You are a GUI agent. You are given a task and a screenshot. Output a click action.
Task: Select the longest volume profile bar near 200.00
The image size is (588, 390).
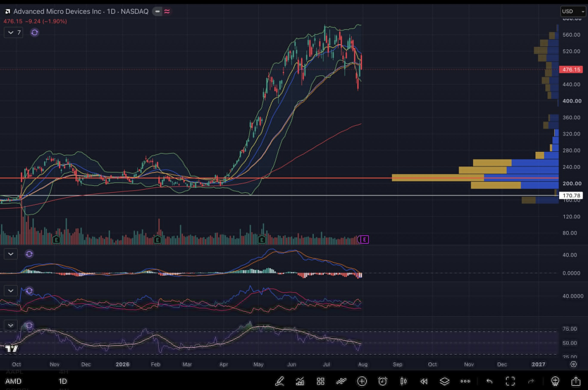475,178
